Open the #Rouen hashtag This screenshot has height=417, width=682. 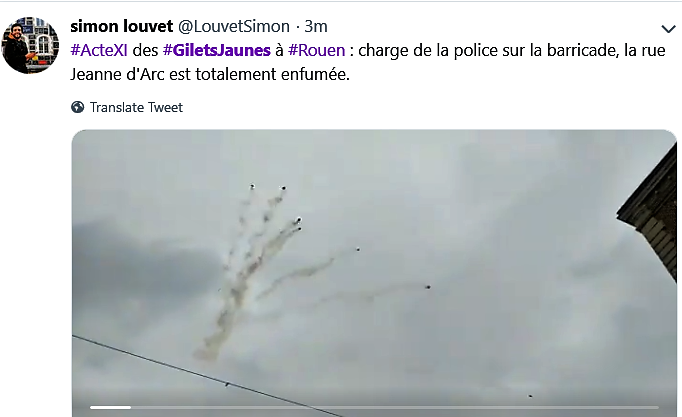[317, 50]
